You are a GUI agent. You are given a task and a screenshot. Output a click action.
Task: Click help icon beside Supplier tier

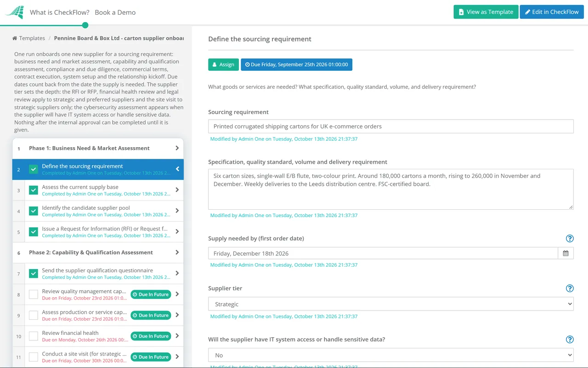click(570, 288)
